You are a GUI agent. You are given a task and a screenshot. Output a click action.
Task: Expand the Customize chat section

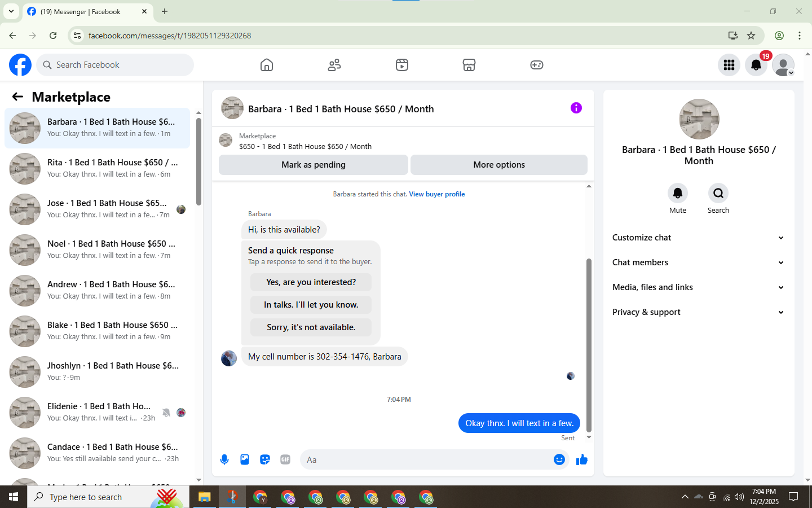coord(699,238)
